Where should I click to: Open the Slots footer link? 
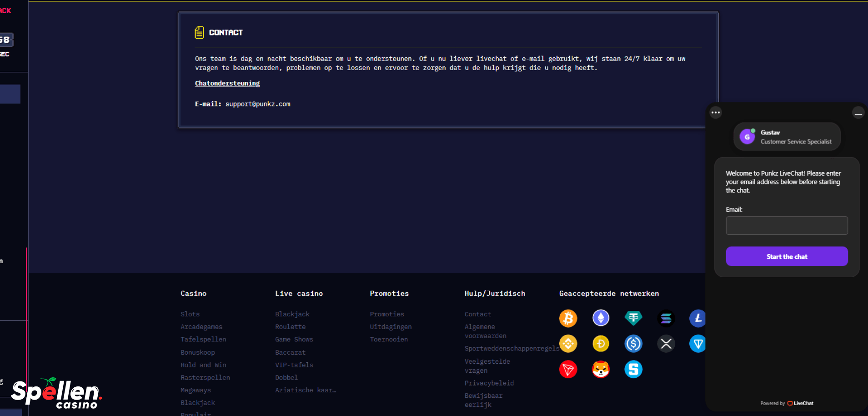click(x=190, y=314)
